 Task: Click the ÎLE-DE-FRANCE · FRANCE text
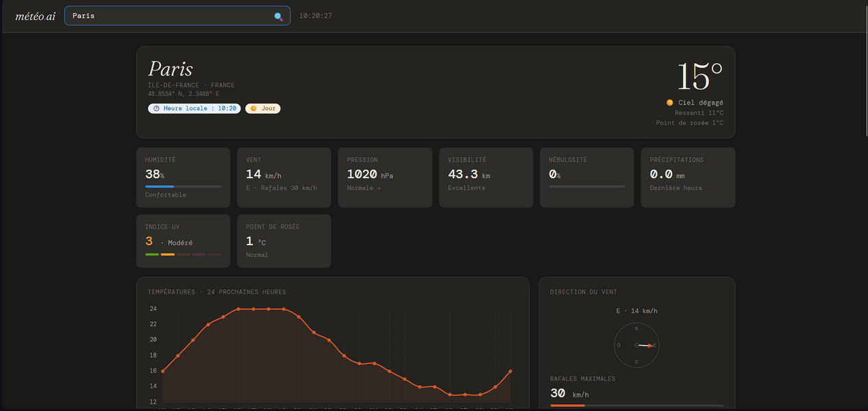coord(191,86)
